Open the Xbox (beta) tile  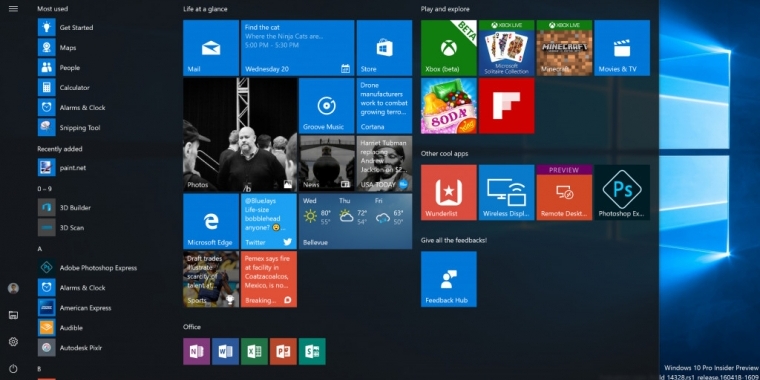pyautogui.click(x=448, y=48)
